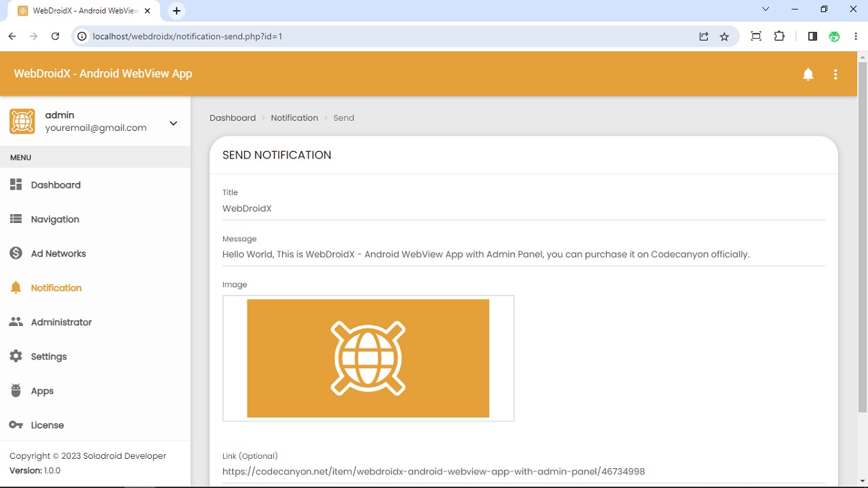Click the Apps android icon in the sidebar
Image resolution: width=868 pixels, height=488 pixels.
16,391
